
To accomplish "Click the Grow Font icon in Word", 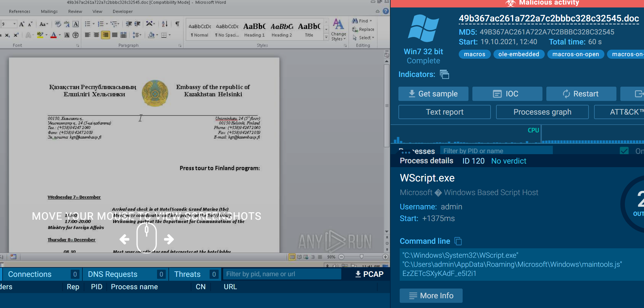I will (x=22, y=24).
